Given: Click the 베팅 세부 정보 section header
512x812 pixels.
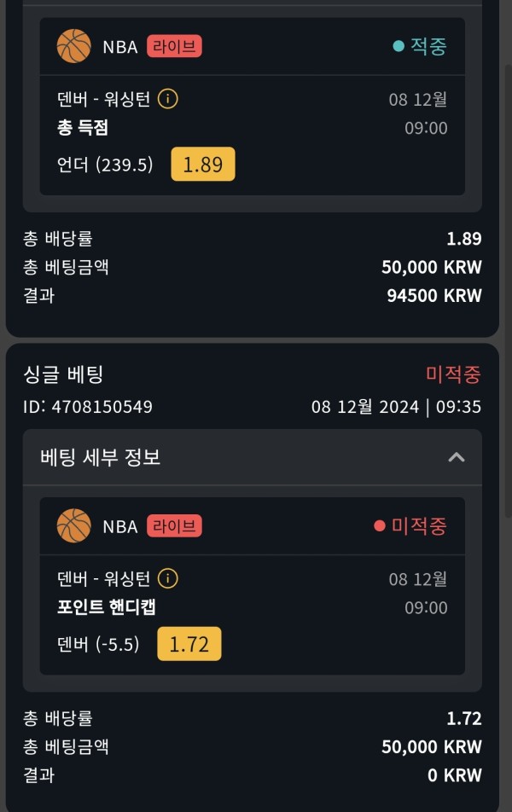Looking at the screenshot, I should coord(253,457).
